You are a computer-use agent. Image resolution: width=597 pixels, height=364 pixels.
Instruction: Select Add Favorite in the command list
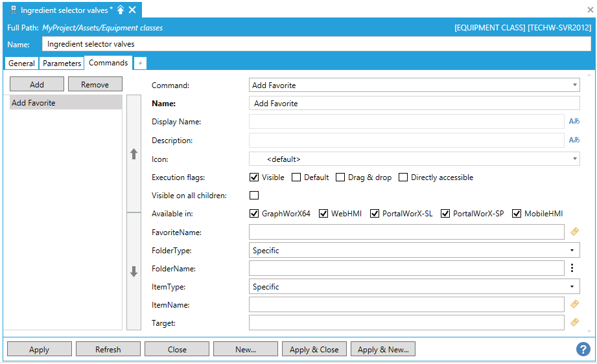[x=65, y=103]
